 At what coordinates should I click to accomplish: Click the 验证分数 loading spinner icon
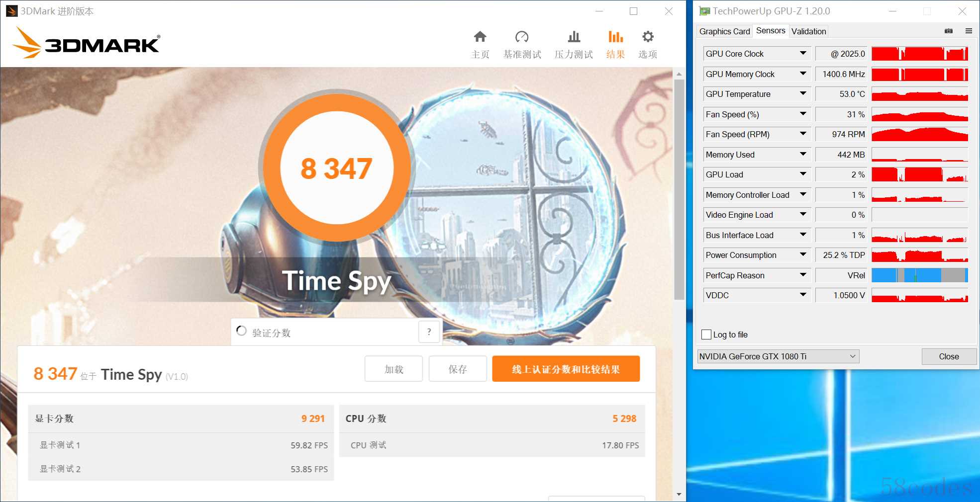click(241, 331)
